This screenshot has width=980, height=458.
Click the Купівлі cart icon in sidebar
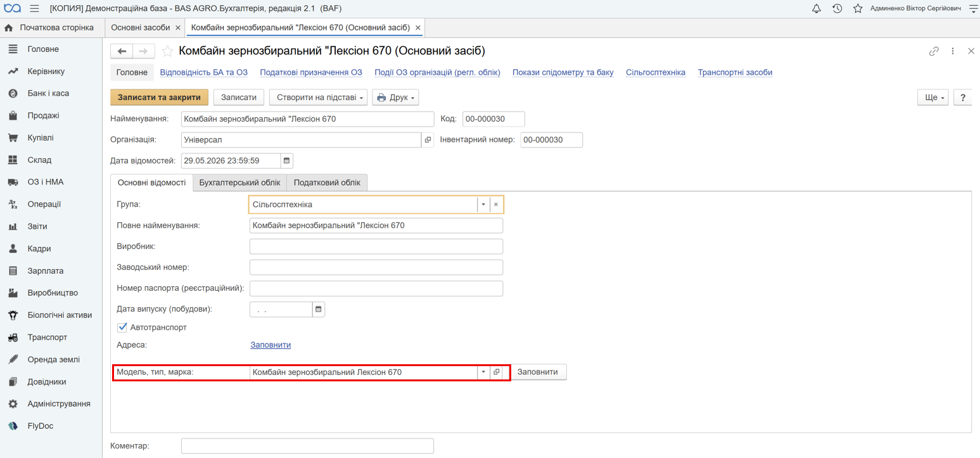[13, 138]
